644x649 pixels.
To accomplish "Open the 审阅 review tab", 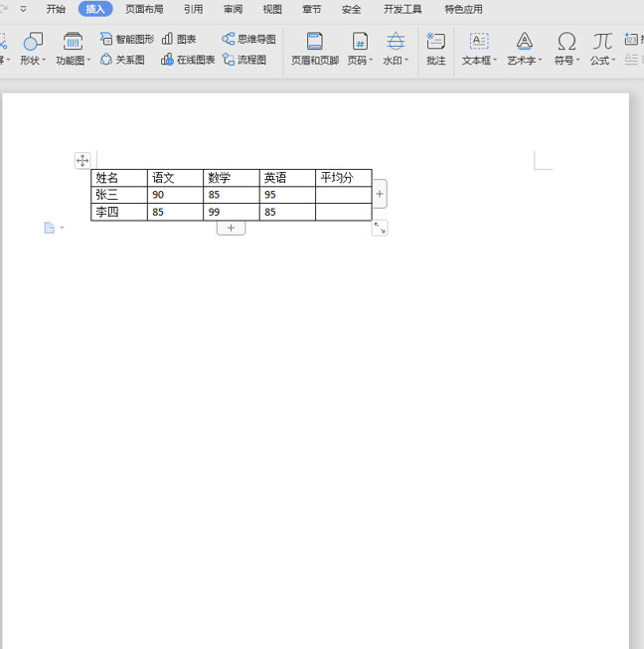I will point(233,9).
